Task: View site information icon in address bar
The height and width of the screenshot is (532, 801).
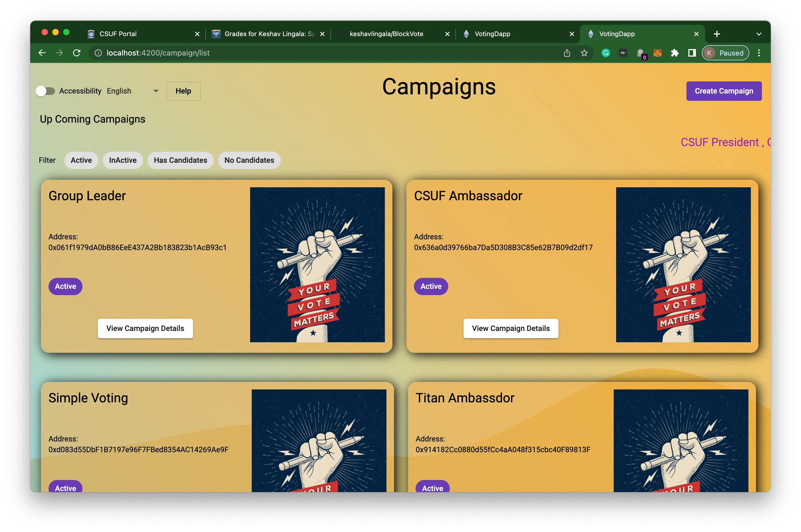Action: click(x=98, y=53)
